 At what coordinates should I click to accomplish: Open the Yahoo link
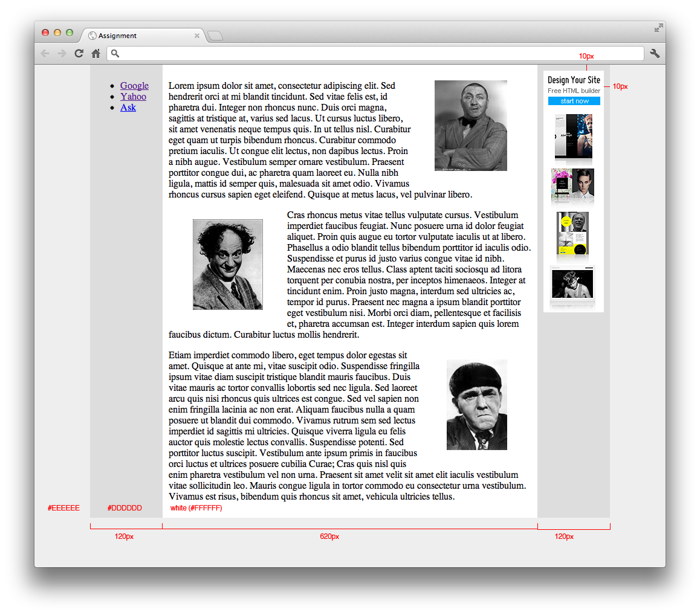click(x=133, y=97)
